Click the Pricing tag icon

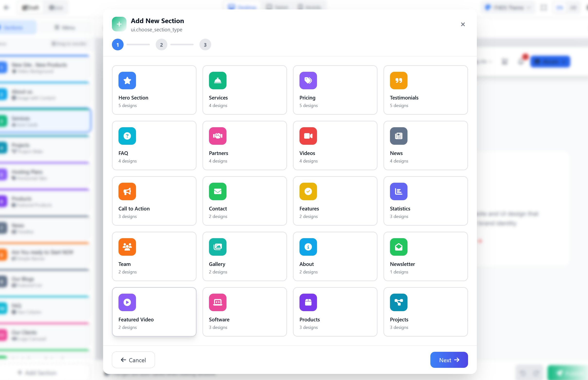point(308,81)
